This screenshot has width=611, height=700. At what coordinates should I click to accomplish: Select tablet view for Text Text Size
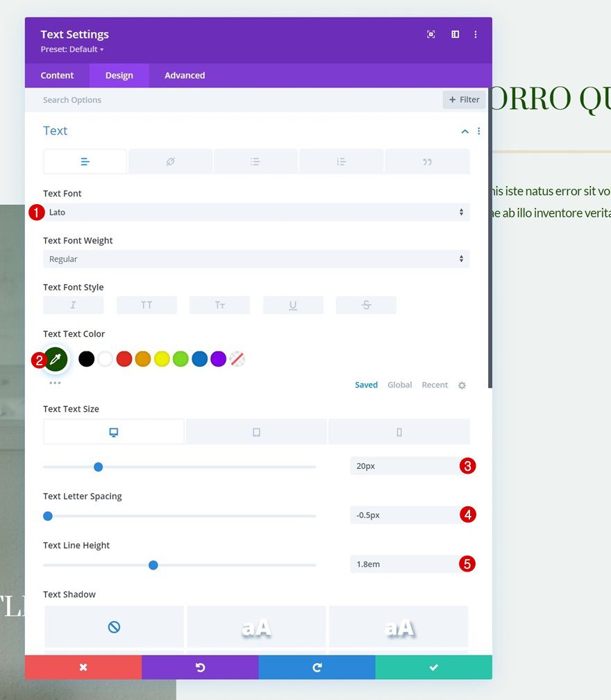[x=256, y=431]
